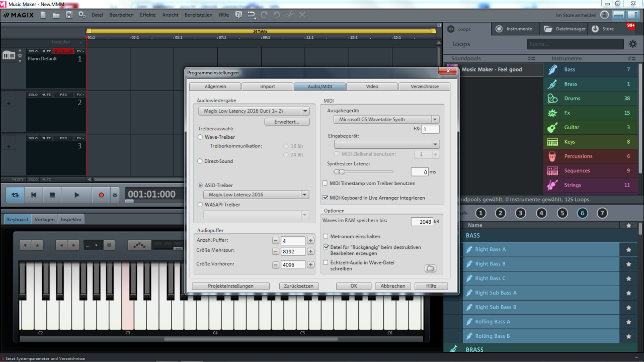This screenshot has height=362, width=644.
Task: Click the Erweitert... button
Action: (287, 122)
